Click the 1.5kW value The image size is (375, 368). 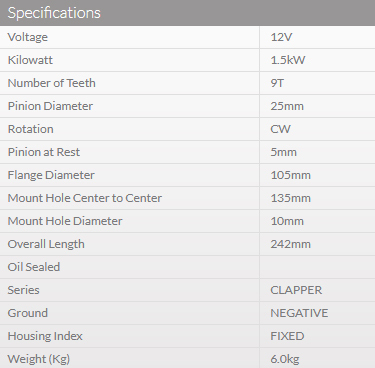pyautogui.click(x=288, y=60)
